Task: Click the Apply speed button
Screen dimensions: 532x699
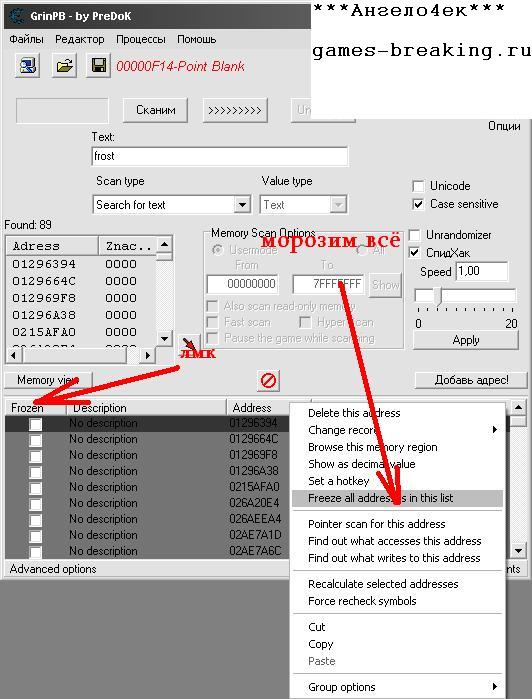Action: 466,340
